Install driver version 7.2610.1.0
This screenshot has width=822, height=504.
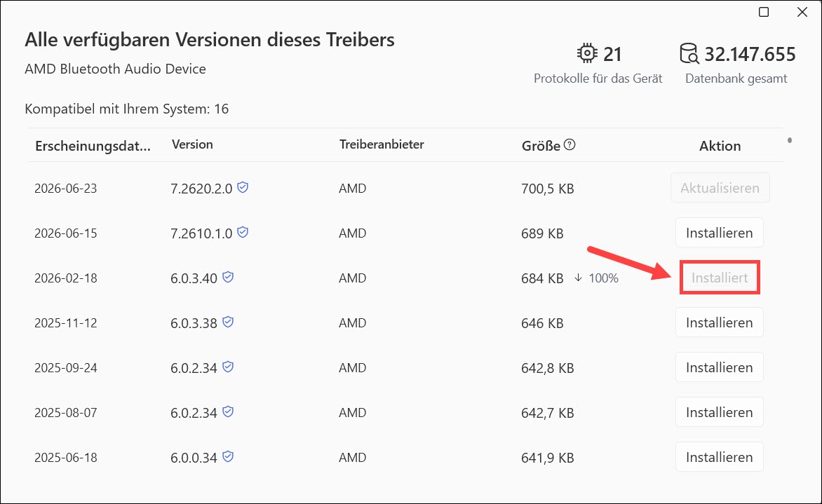tap(720, 233)
